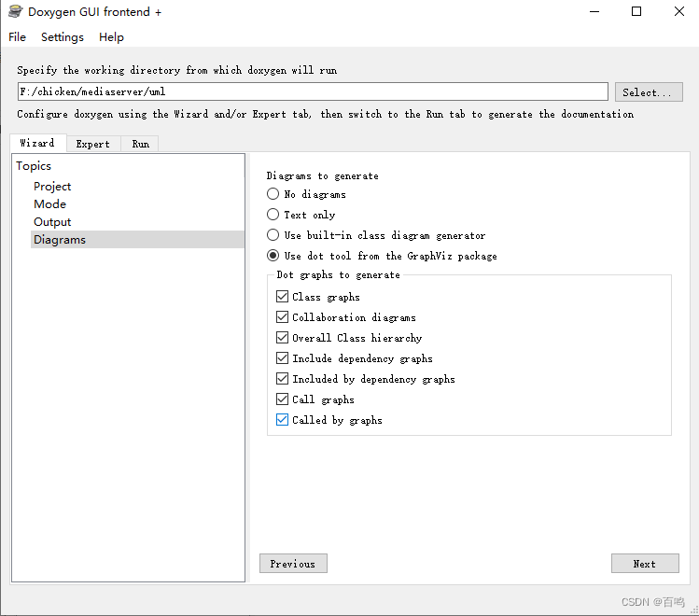699x616 pixels.
Task: Maximize the Doxygen window
Action: 636,11
